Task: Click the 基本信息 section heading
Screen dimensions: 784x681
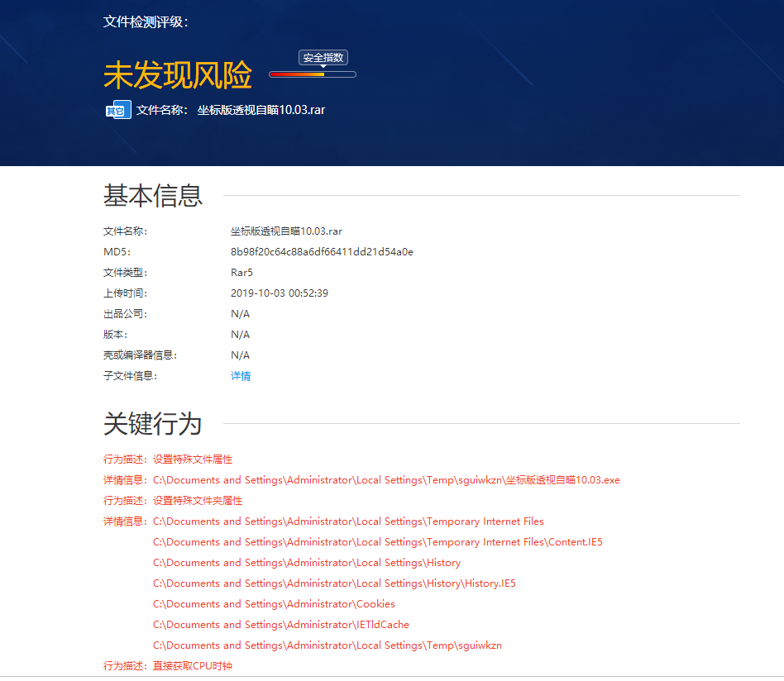Action: [x=152, y=195]
